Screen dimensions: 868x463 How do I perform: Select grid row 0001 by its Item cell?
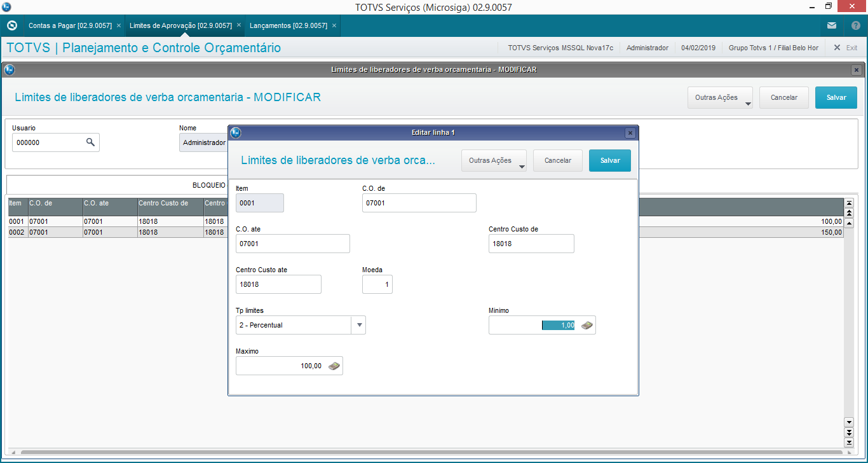coord(18,221)
